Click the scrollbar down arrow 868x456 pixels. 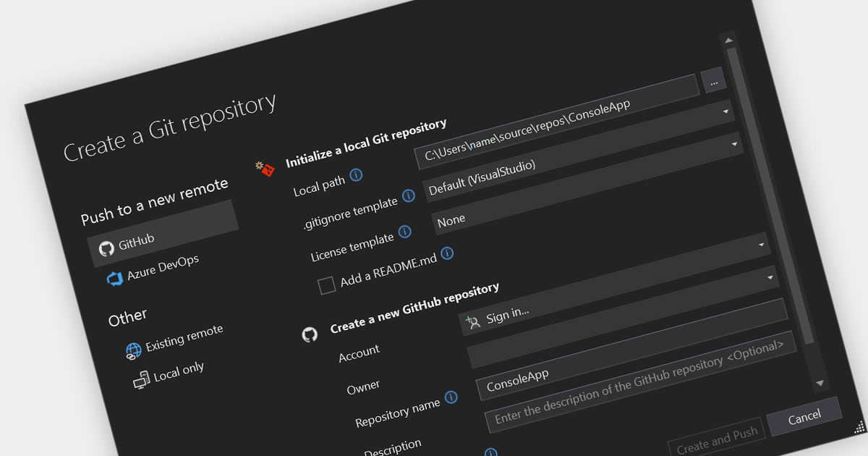pyautogui.click(x=820, y=382)
